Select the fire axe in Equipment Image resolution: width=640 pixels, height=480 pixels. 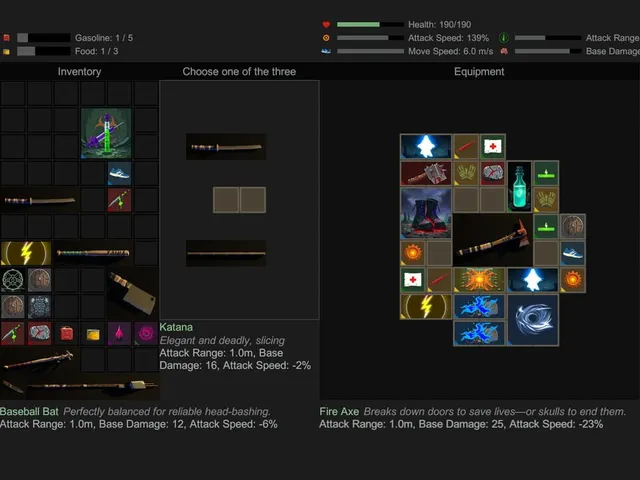tap(493, 240)
